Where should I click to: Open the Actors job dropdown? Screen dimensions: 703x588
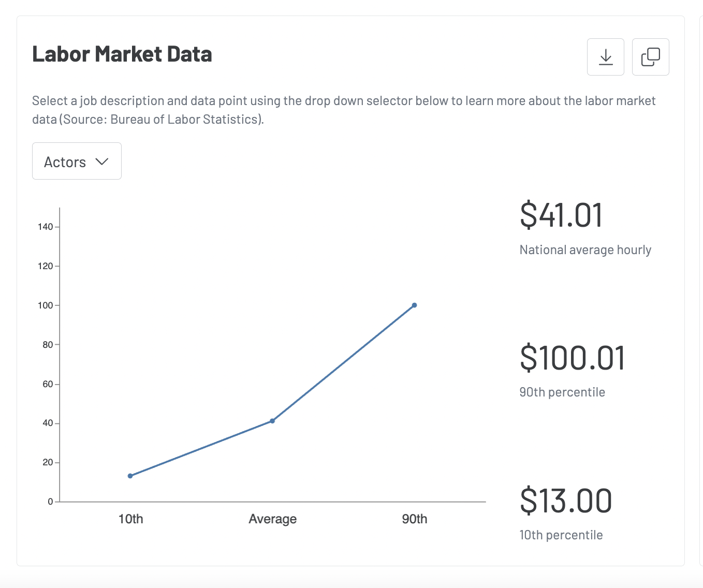pyautogui.click(x=77, y=161)
